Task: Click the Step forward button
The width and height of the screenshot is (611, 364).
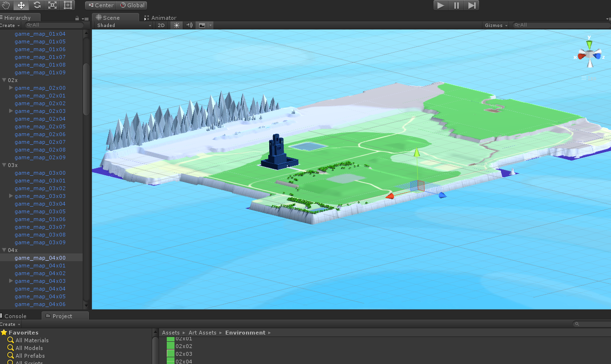Action: [x=472, y=5]
